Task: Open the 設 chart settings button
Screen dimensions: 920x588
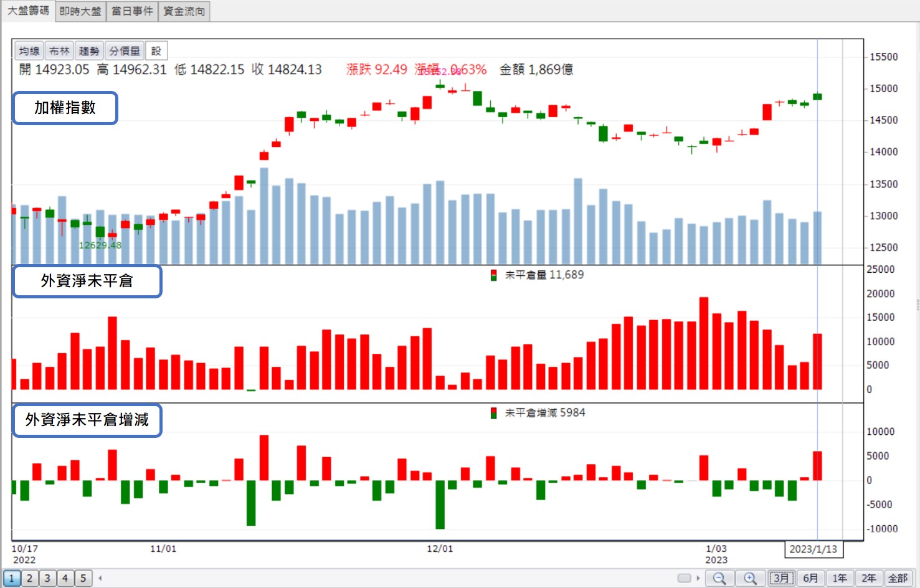Action: [x=156, y=51]
